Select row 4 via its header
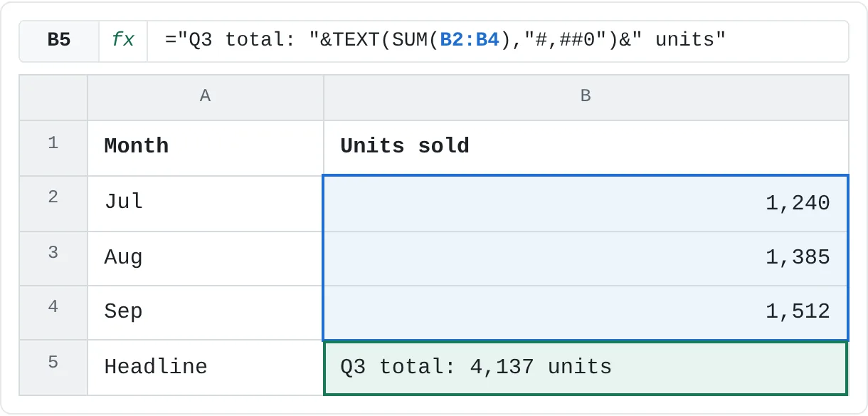868x416 pixels. [x=53, y=313]
